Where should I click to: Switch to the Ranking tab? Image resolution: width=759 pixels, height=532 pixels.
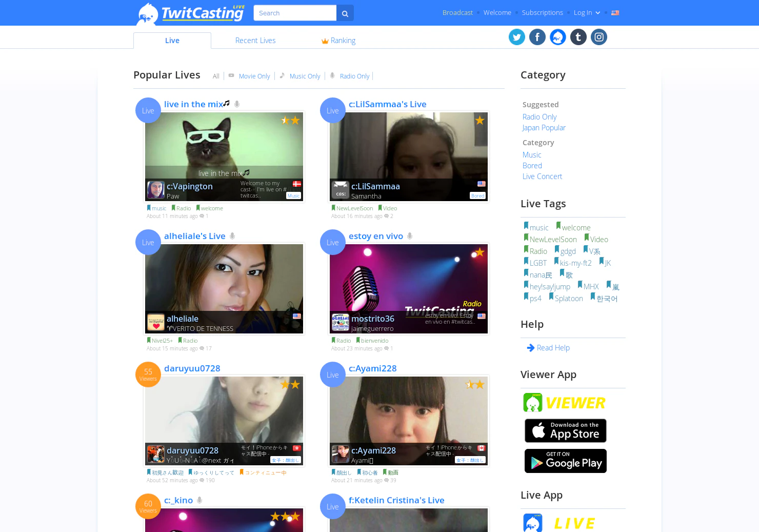click(338, 41)
